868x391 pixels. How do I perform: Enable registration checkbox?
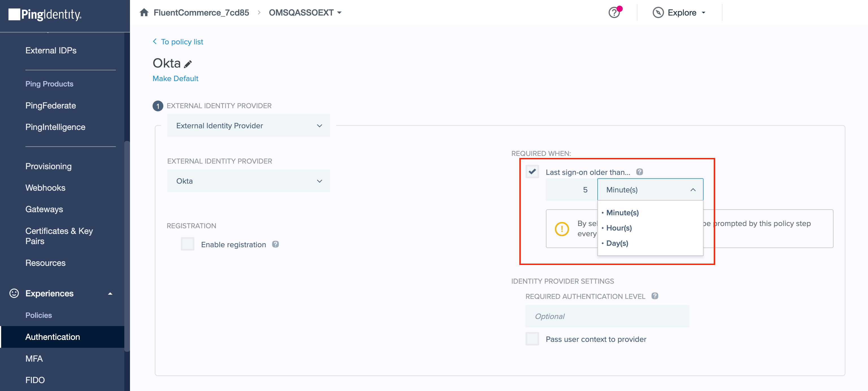tap(188, 244)
